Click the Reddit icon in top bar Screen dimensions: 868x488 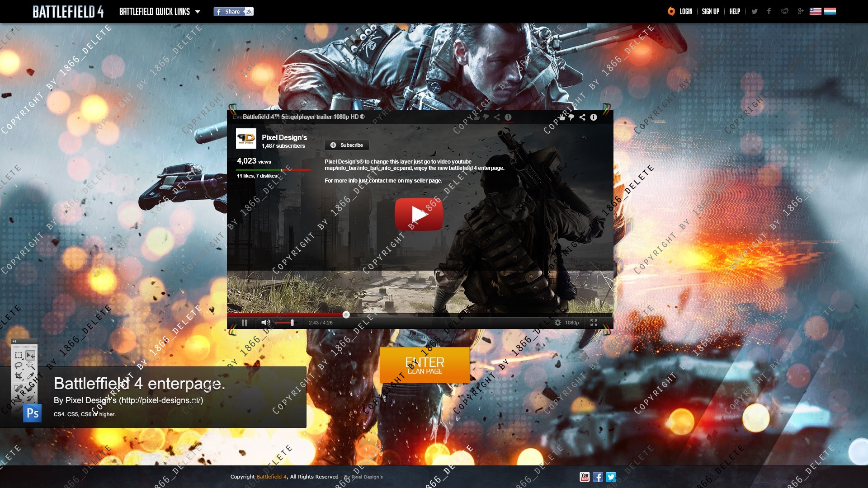point(784,11)
